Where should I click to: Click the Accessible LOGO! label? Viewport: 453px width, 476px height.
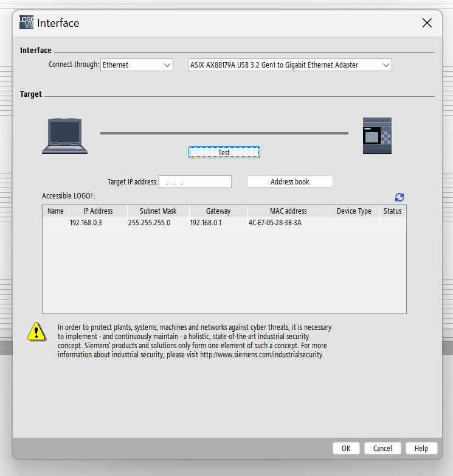(69, 196)
